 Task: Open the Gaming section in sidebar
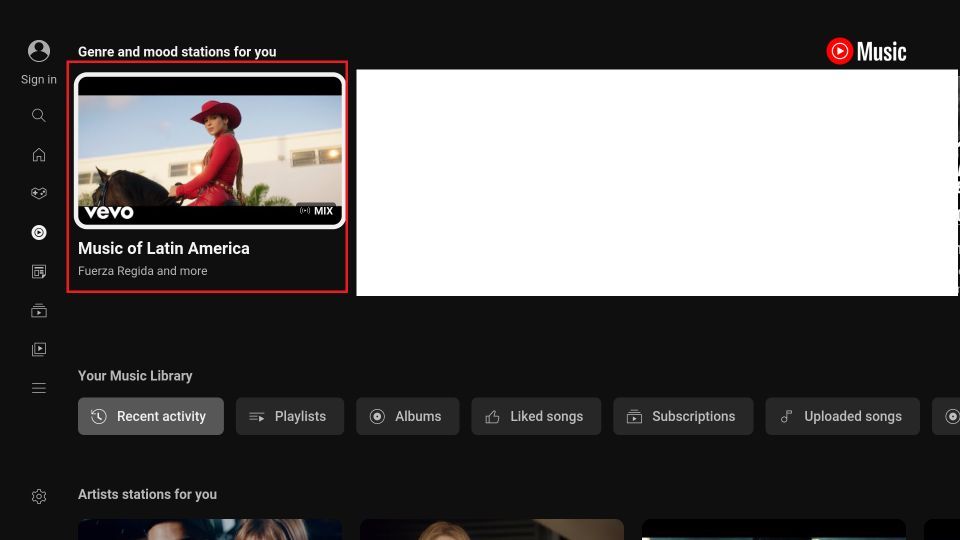[39, 193]
